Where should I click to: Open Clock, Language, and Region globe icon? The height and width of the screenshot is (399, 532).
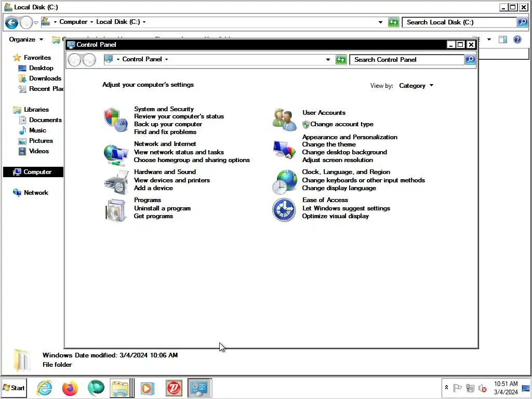(x=284, y=182)
